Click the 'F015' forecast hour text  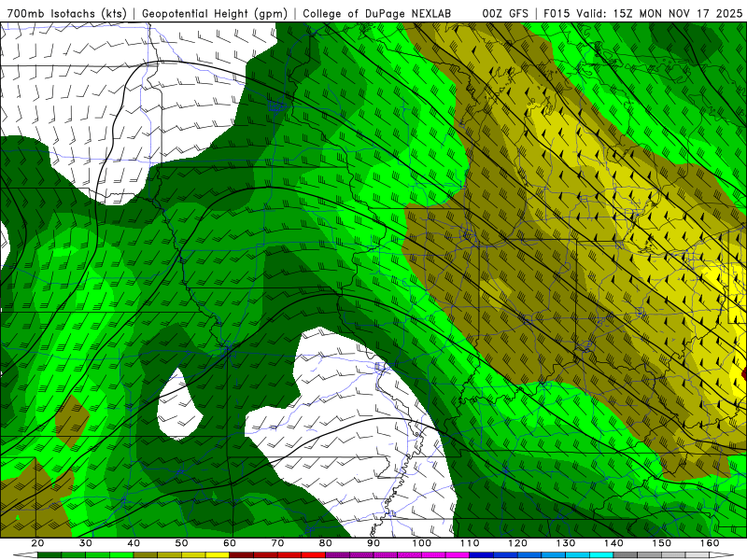point(556,14)
